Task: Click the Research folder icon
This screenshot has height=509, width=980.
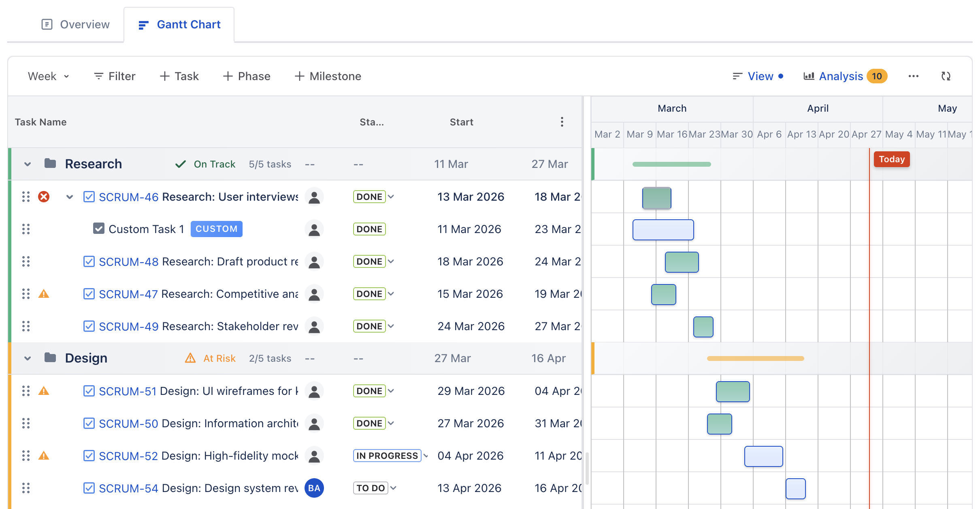Action: point(50,163)
